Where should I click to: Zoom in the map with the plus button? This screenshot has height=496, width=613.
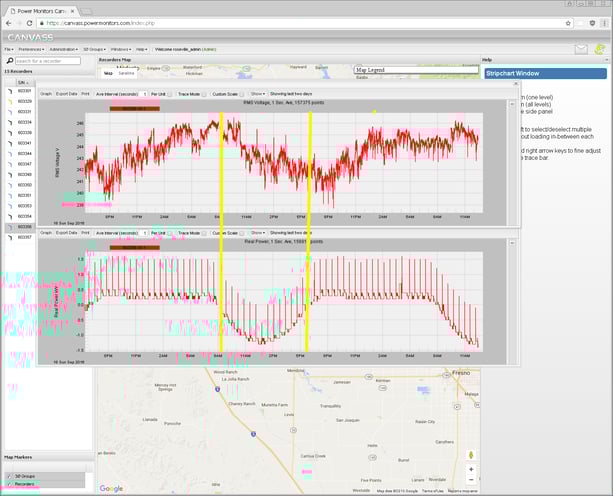471,469
